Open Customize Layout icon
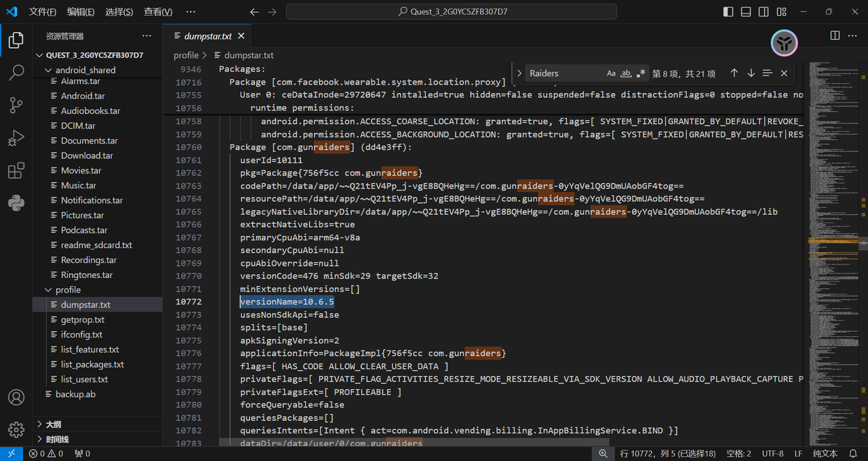This screenshot has width=868, height=461. 781,12
